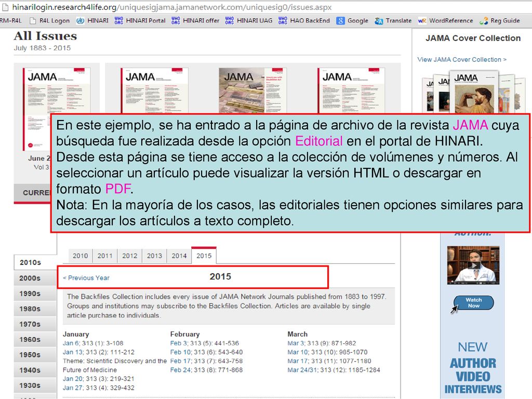Select the 2011 year tab
The width and height of the screenshot is (532, 399).
(x=105, y=256)
